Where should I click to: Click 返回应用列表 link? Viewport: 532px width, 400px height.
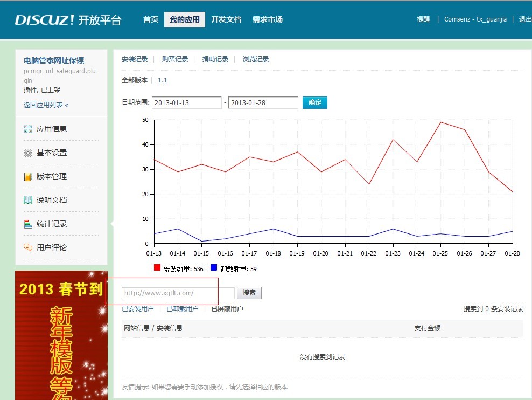tap(46, 105)
